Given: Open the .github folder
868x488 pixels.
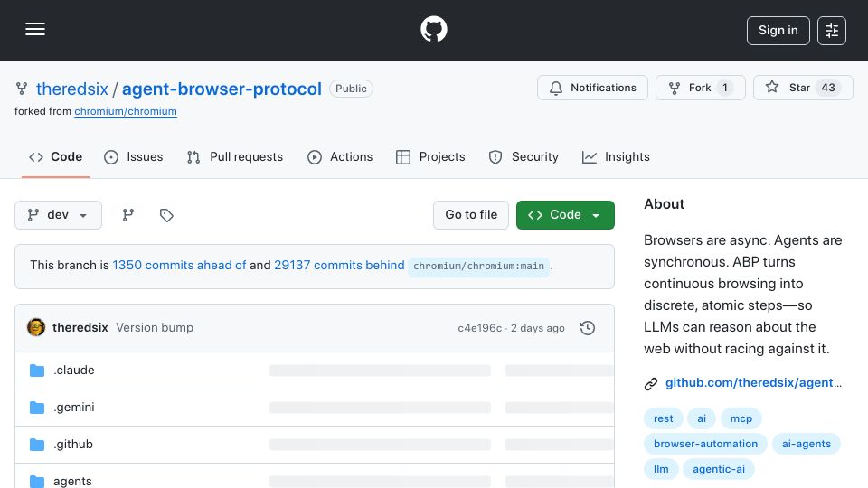Looking at the screenshot, I should (73, 445).
